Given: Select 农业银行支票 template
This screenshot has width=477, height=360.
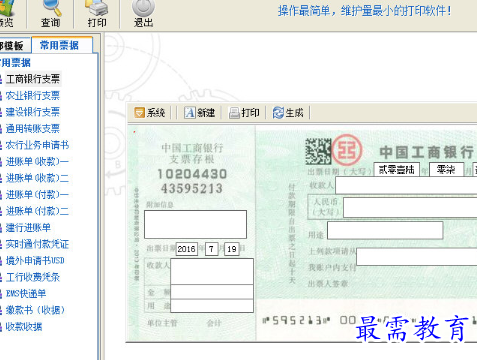Looking at the screenshot, I should (x=33, y=96).
